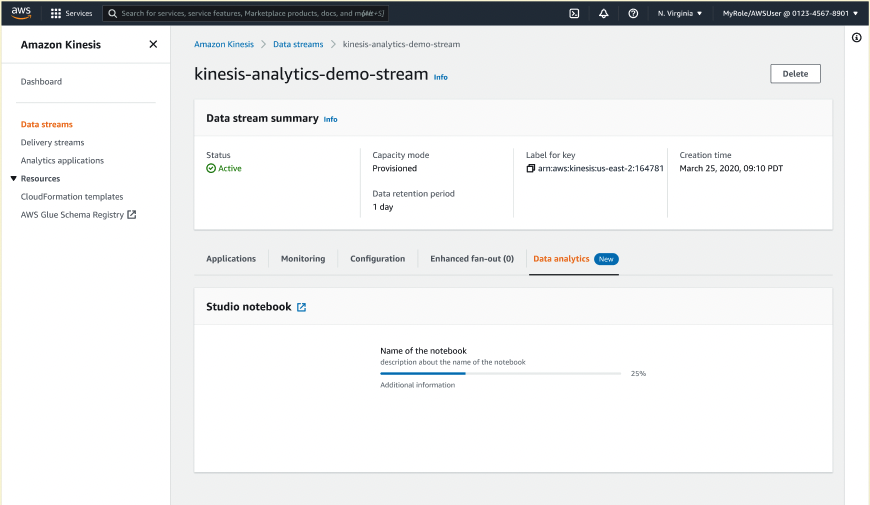870x505 pixels.
Task: Open the notifications bell
Action: coord(604,13)
